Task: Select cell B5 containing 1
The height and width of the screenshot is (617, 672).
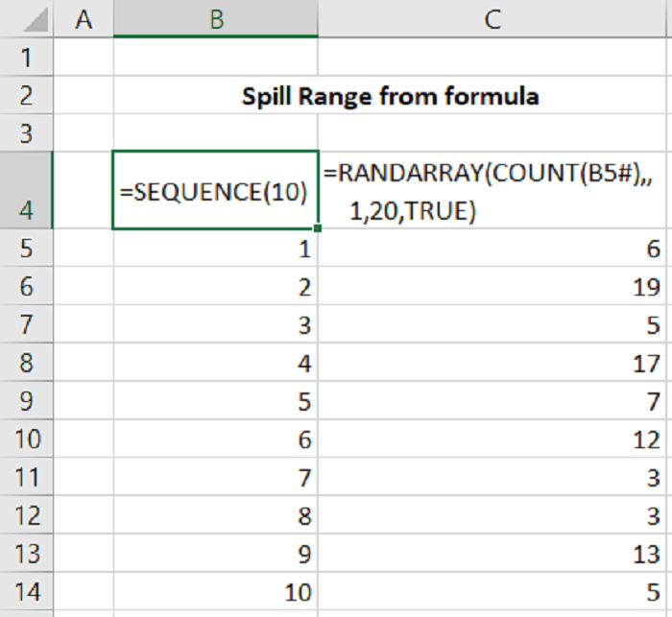Action: pyautogui.click(x=216, y=249)
